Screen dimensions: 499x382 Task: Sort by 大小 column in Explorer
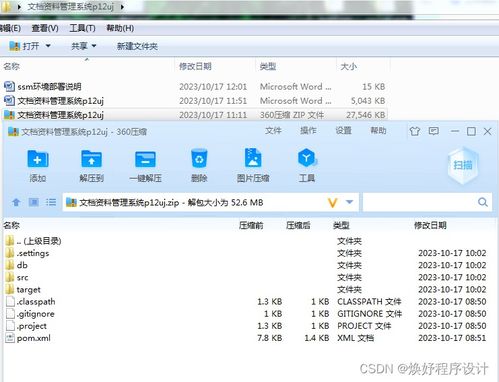pos(348,66)
